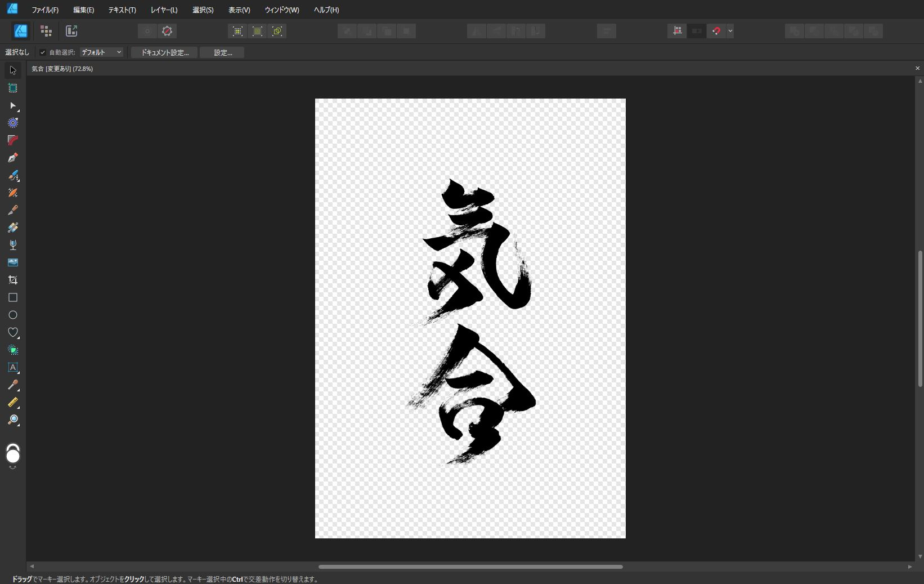
Task: Switch to Pixel Persona
Action: point(46,31)
